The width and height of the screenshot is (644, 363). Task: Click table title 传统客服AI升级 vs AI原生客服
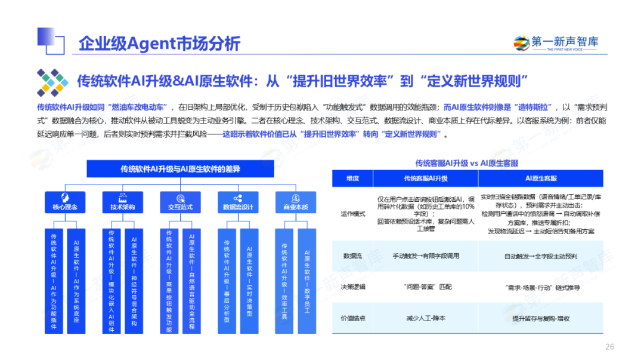(x=466, y=163)
